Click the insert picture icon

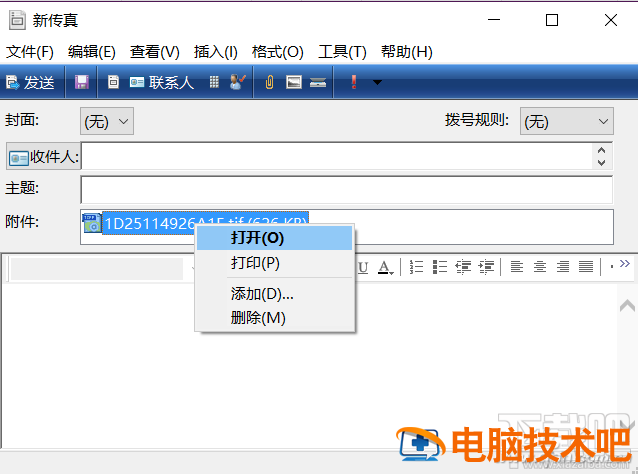294,82
